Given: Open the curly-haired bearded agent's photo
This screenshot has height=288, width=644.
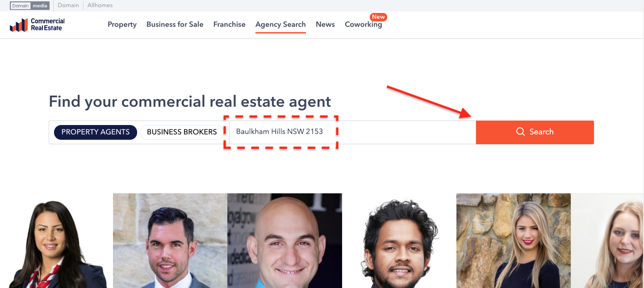Looking at the screenshot, I should pos(399,241).
